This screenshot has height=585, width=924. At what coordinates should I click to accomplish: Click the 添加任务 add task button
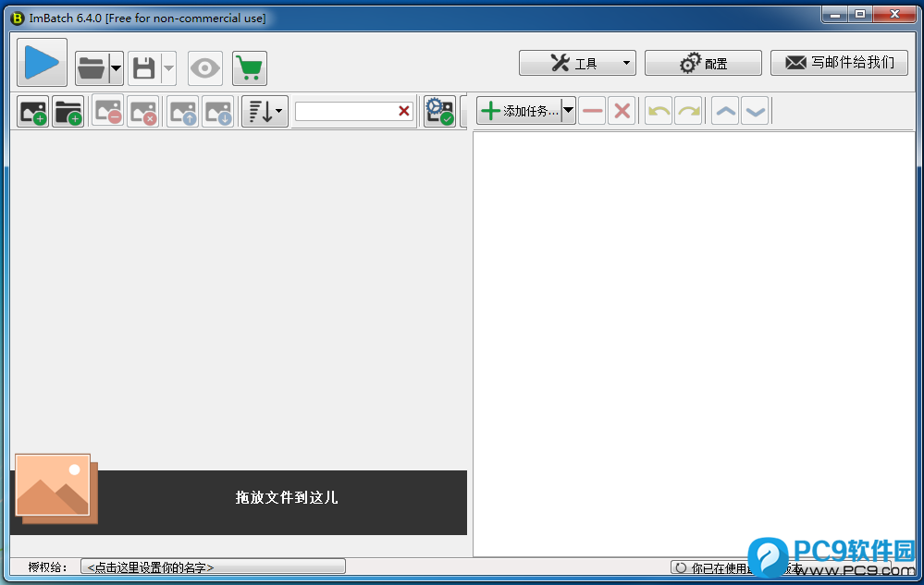coord(519,111)
